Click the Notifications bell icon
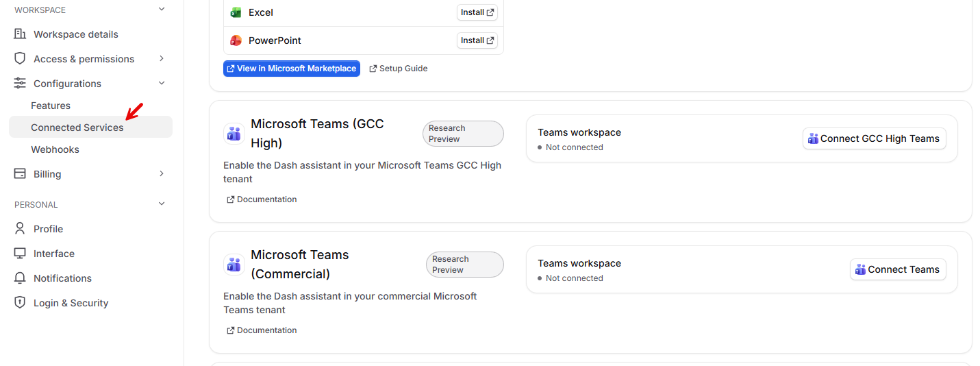The image size is (980, 366). [x=20, y=278]
